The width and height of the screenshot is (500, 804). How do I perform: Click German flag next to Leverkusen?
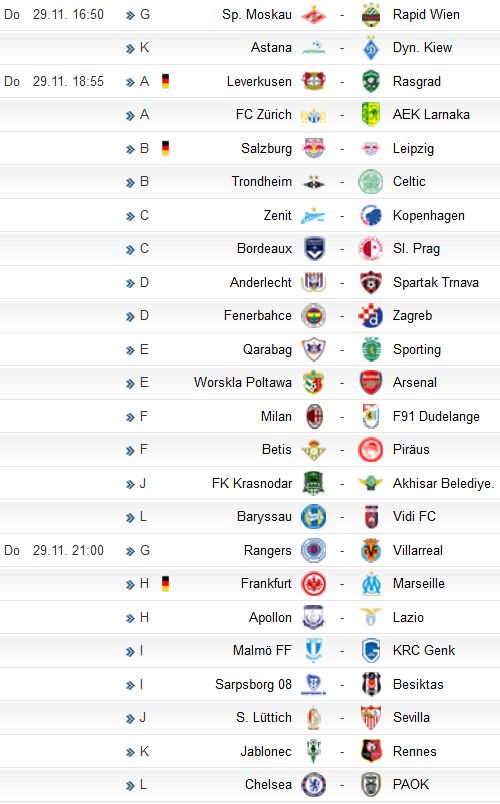[x=165, y=81]
